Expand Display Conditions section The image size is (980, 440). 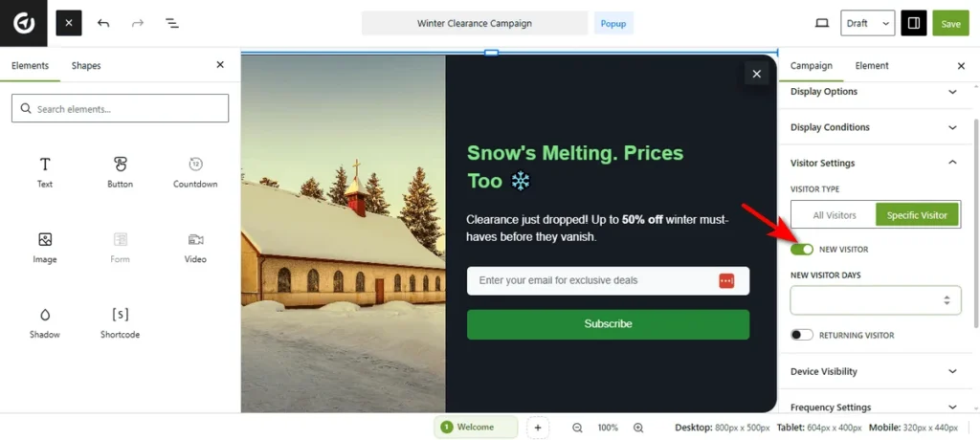point(873,127)
